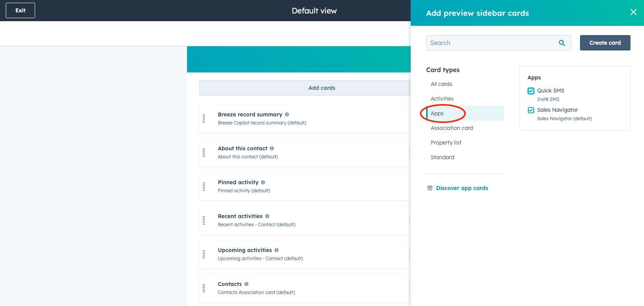644x306 pixels.
Task: Click info icon next to Recent activities
Action: point(267,216)
